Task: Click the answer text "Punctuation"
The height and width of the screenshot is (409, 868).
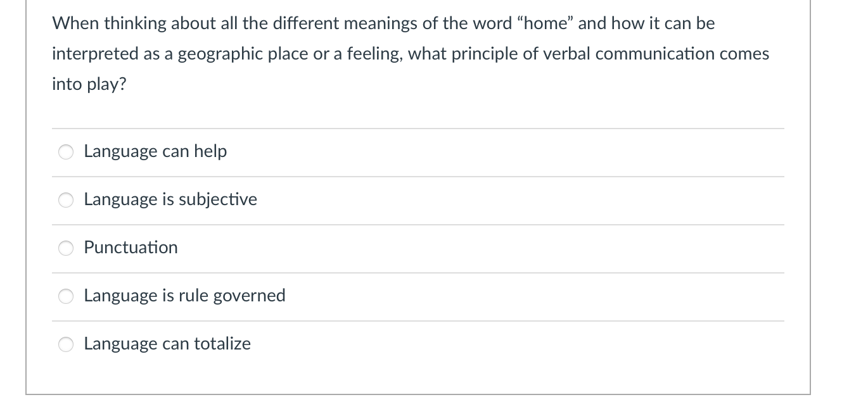Action: [131, 248]
